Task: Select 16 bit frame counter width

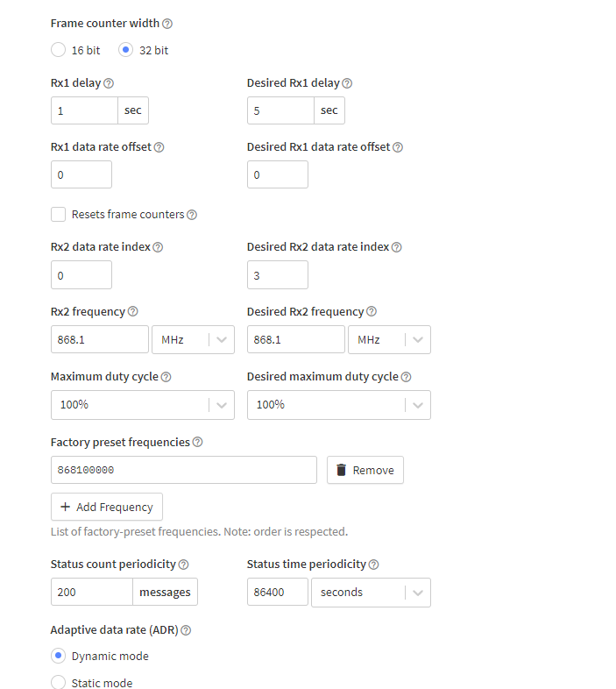Action: [59, 50]
